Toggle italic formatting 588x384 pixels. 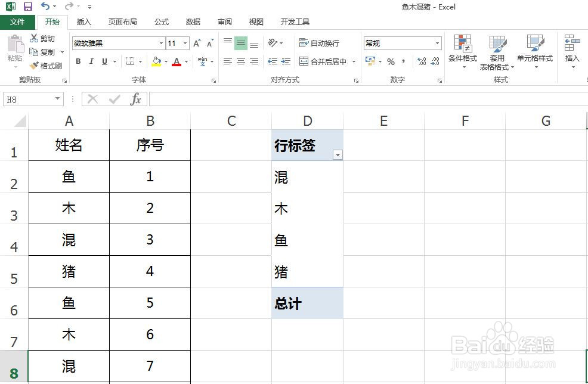point(91,61)
